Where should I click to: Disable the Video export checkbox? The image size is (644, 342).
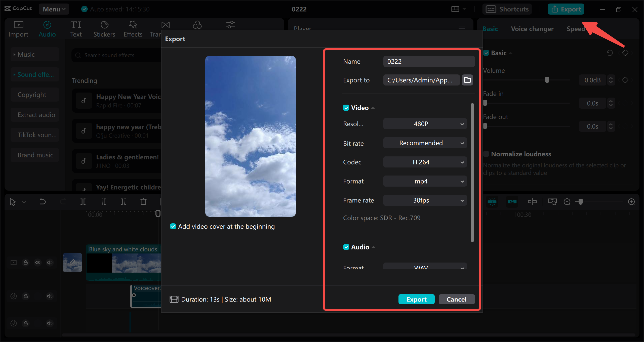click(x=346, y=108)
